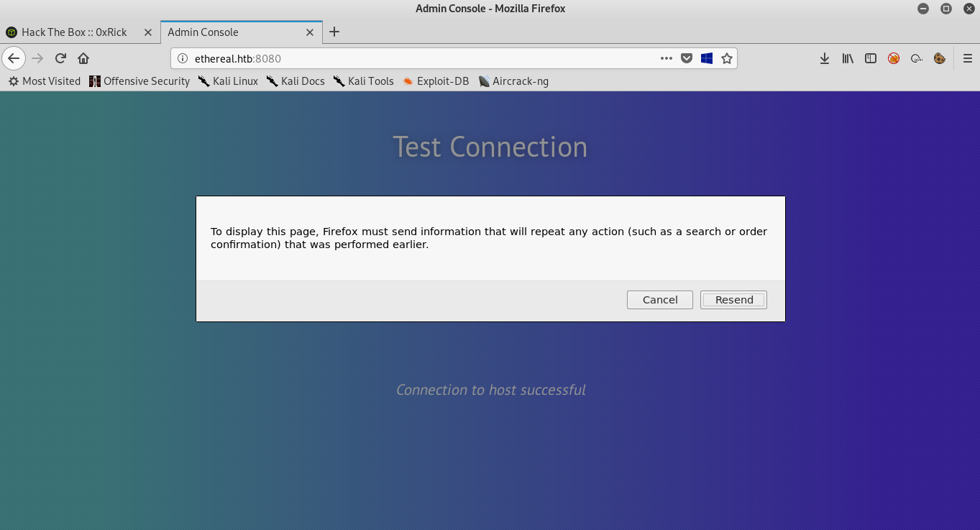Viewport: 980px width, 530px height.
Task: Open a new tab
Action: (334, 32)
